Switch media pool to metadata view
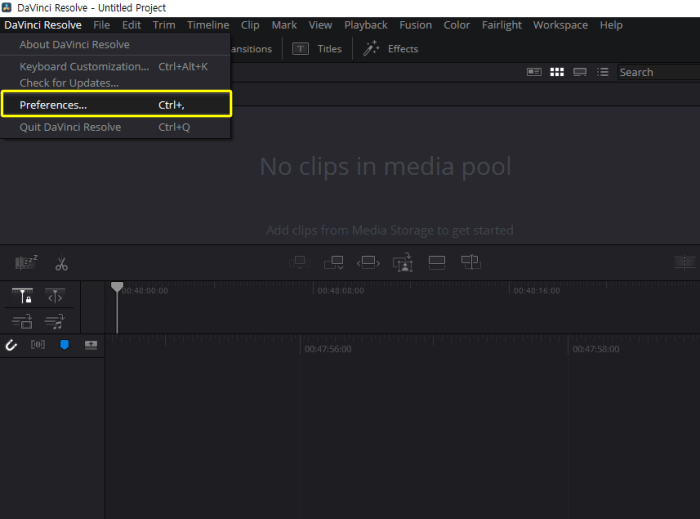 [534, 72]
